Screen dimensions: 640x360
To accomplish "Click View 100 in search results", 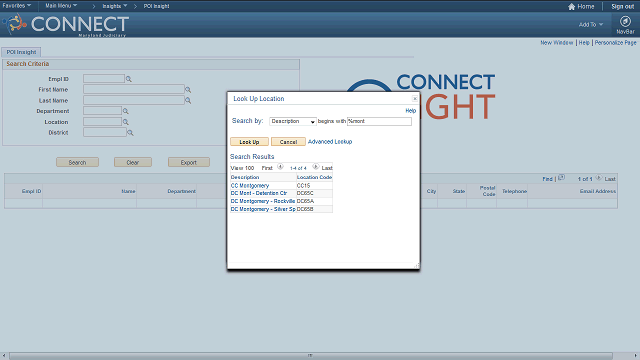I will [x=242, y=168].
